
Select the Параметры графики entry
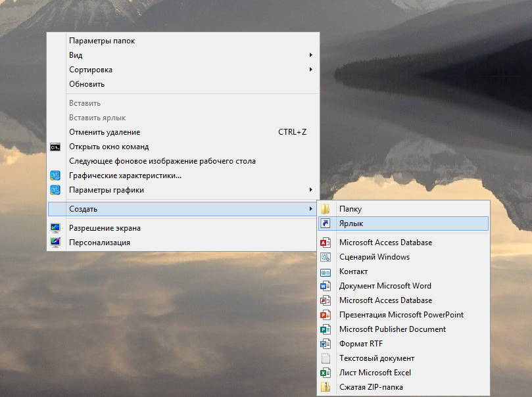(183, 190)
